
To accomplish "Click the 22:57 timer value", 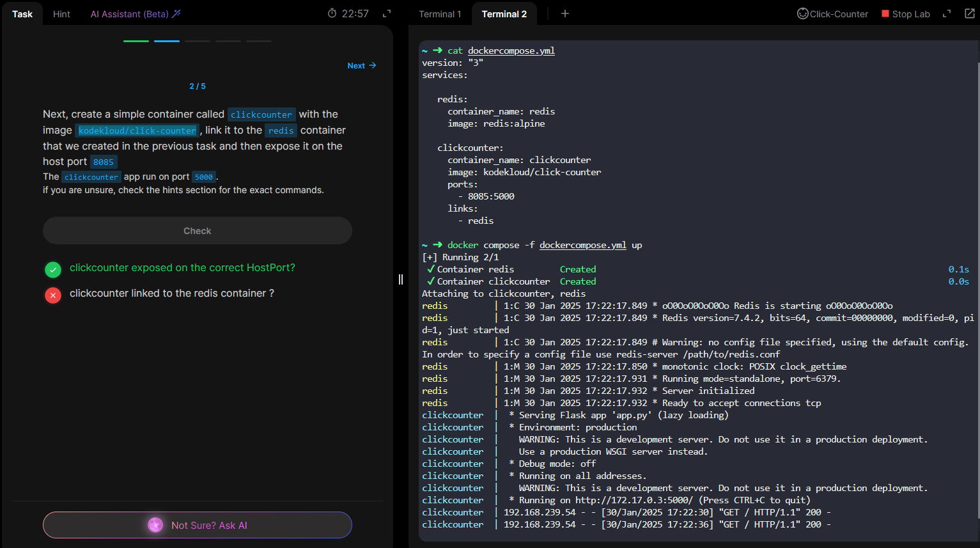I will [x=355, y=13].
